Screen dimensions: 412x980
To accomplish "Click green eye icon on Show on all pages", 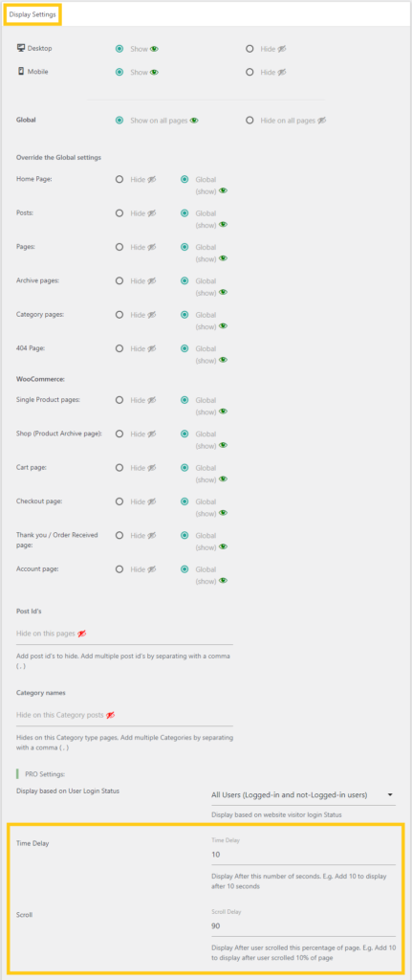I will tap(194, 121).
